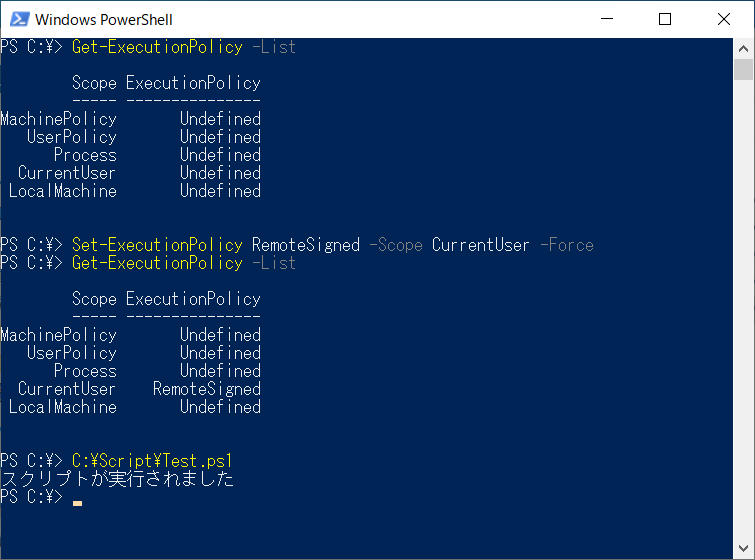Image resolution: width=755 pixels, height=560 pixels.
Task: Click the -Force parameter text
Action: point(567,245)
